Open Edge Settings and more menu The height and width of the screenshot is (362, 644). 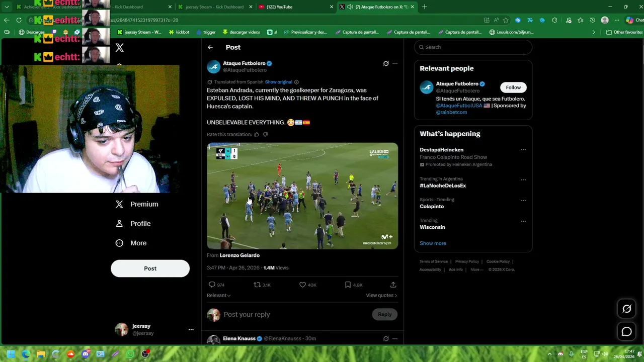coord(617,20)
